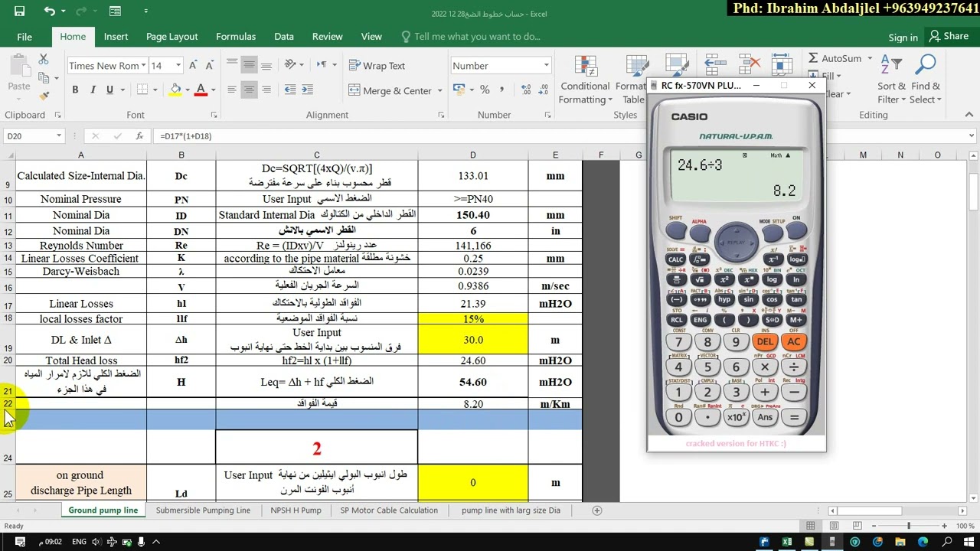Image resolution: width=980 pixels, height=551 pixels.
Task: Switch to Normal view in status bar
Action: point(811,526)
